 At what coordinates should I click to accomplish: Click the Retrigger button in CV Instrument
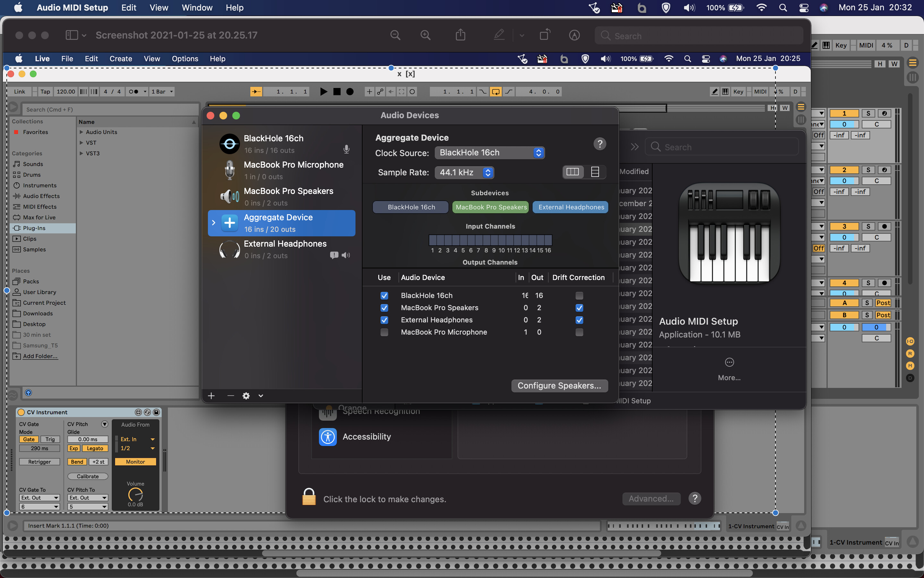tap(39, 462)
